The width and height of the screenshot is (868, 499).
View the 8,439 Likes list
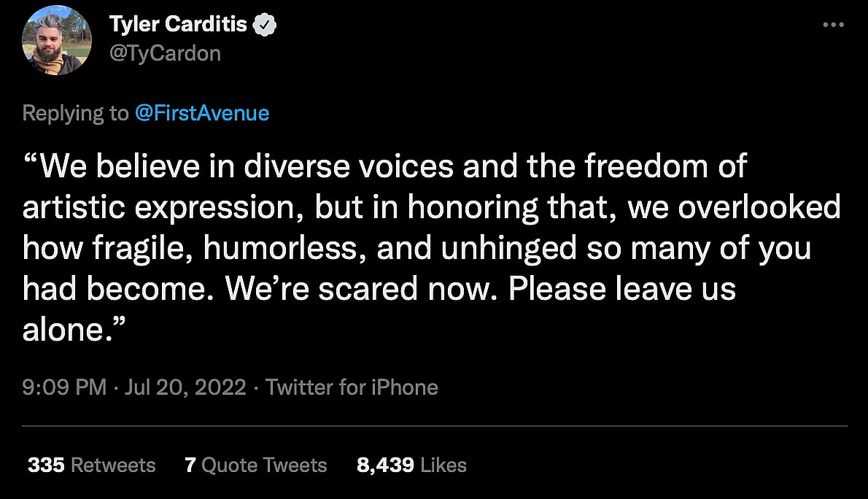coord(411,465)
